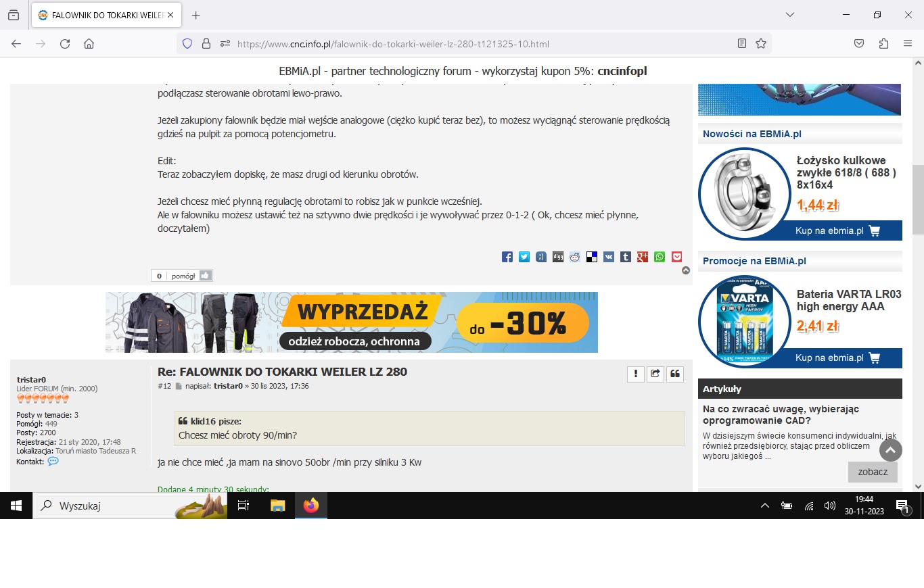Click the page vertical scrollbar thumb

pyautogui.click(x=918, y=199)
